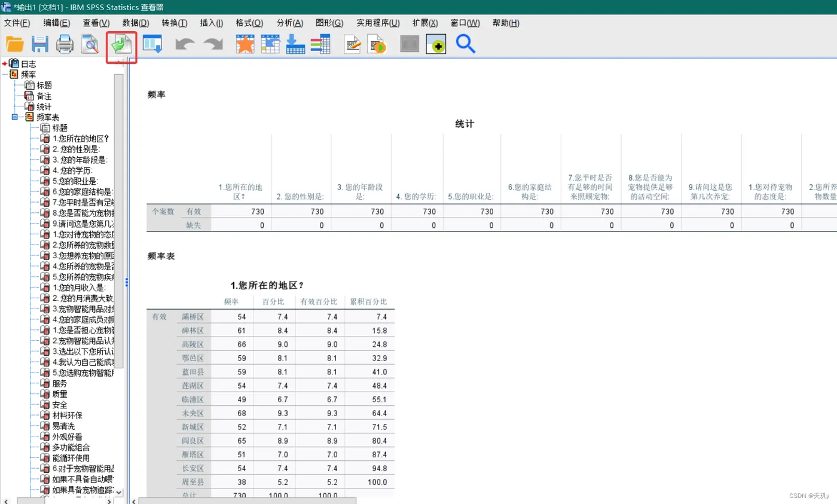Click the Run Script document-play icon
Image resolution: width=837 pixels, height=504 pixels.
click(x=378, y=44)
